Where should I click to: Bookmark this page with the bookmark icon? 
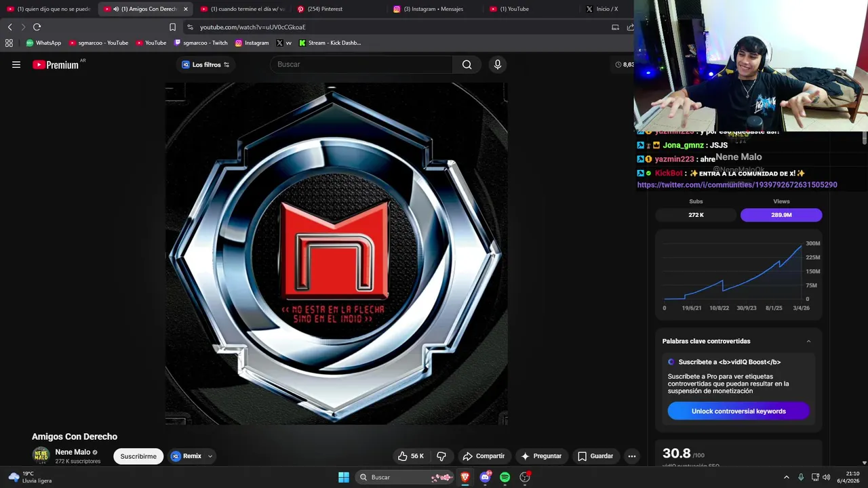[172, 27]
